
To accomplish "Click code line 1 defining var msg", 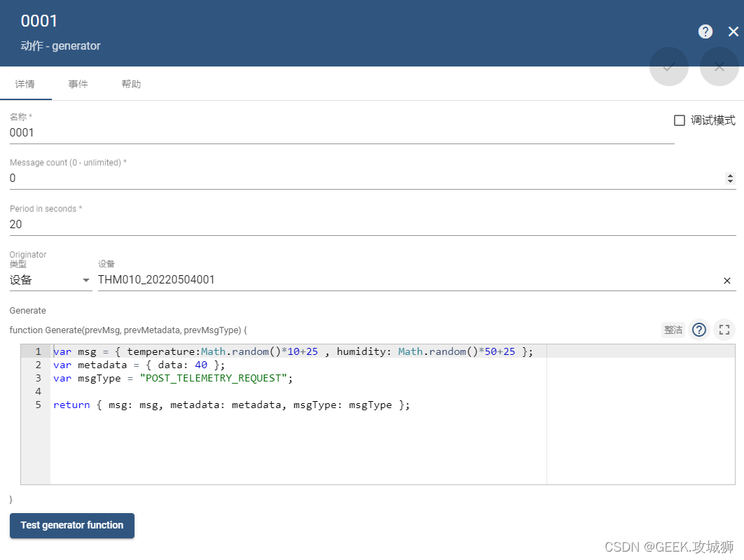I will click(x=293, y=351).
